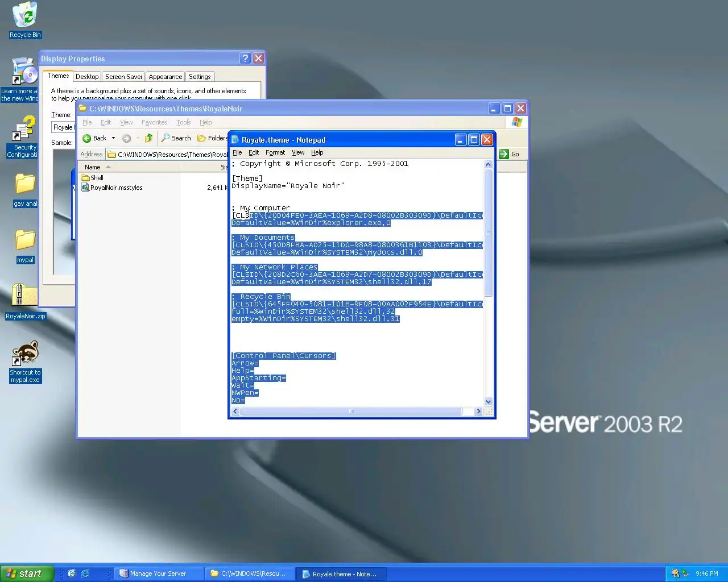The image size is (728, 582).
Task: Click the [Control Panel\Cursors] line
Action: 284,356
